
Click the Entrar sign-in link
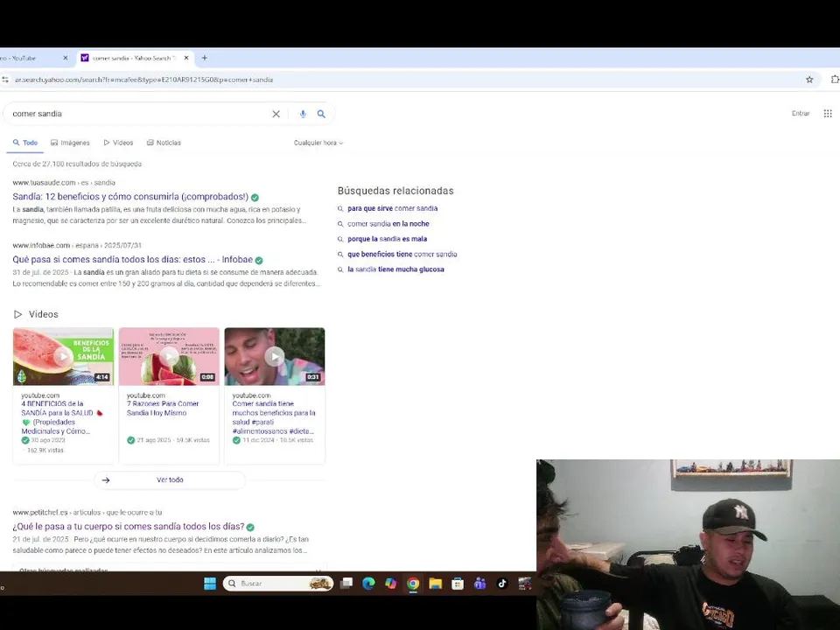tap(801, 114)
